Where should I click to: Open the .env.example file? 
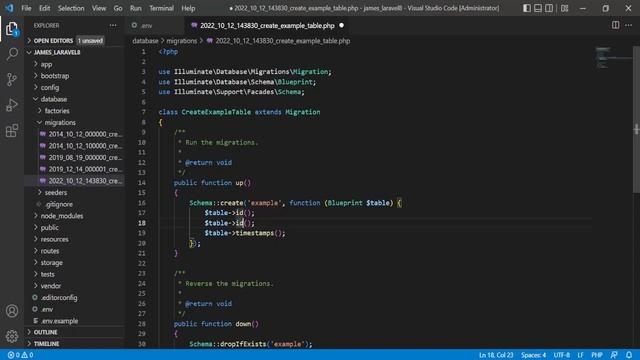[x=75, y=321]
